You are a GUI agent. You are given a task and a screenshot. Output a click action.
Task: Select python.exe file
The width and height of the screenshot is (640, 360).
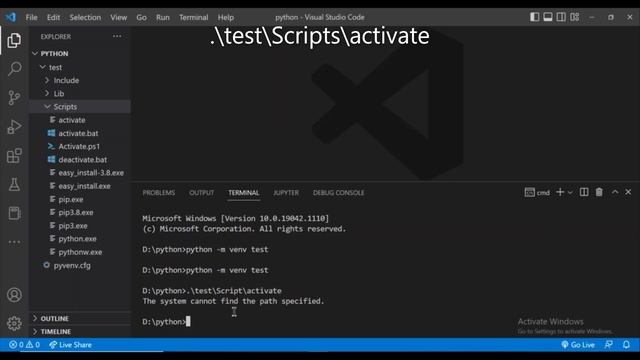click(x=80, y=238)
